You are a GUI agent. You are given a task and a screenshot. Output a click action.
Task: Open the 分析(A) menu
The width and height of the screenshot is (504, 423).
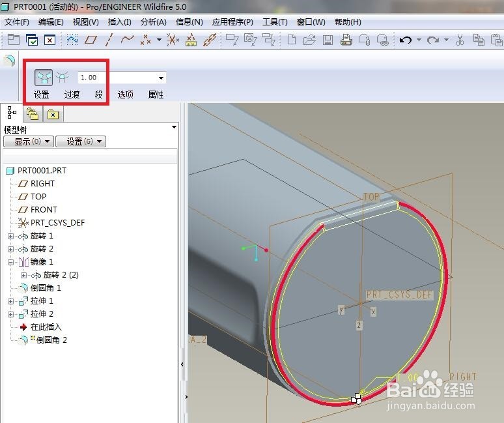tap(153, 22)
